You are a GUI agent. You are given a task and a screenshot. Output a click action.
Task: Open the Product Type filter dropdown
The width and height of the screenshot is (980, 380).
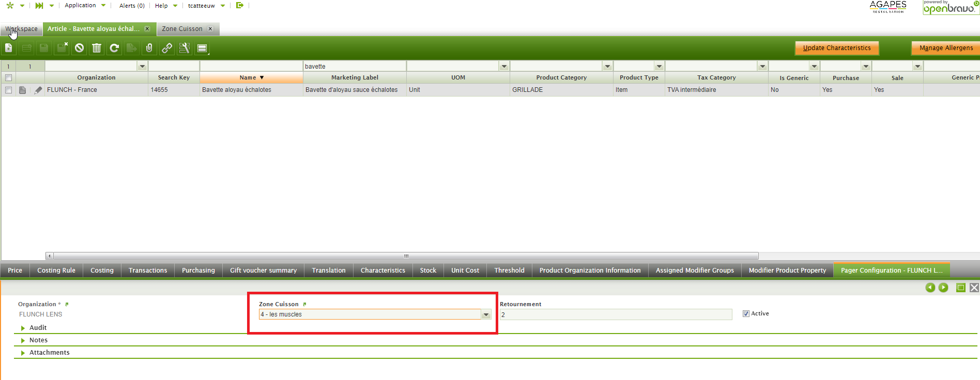pos(659,66)
